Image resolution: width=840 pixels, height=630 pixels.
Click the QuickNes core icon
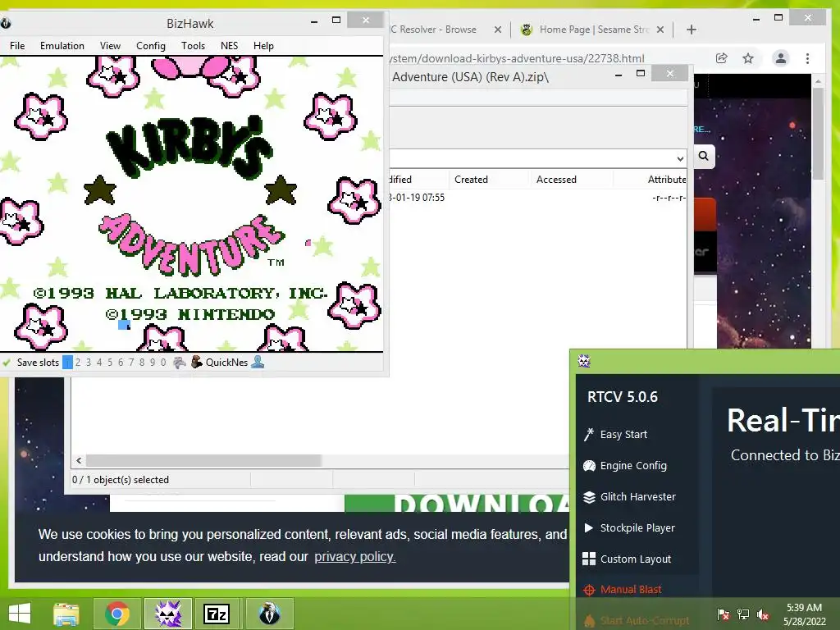coord(197,362)
